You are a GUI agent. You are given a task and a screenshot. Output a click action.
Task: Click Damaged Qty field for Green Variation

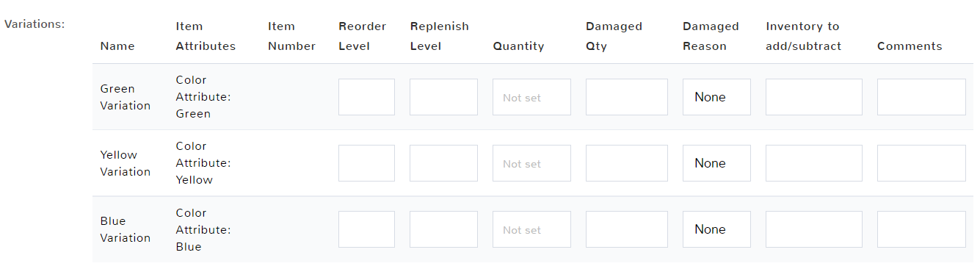click(x=627, y=97)
